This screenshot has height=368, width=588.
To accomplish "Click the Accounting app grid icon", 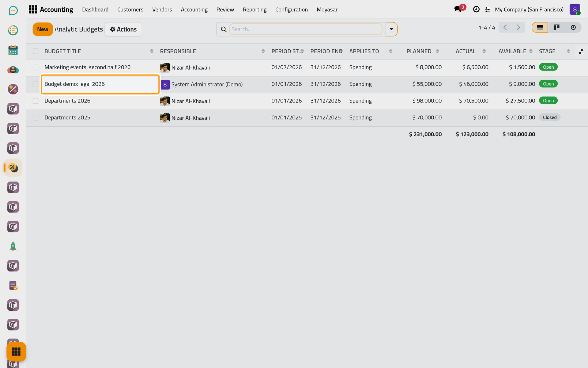I will (x=33, y=10).
